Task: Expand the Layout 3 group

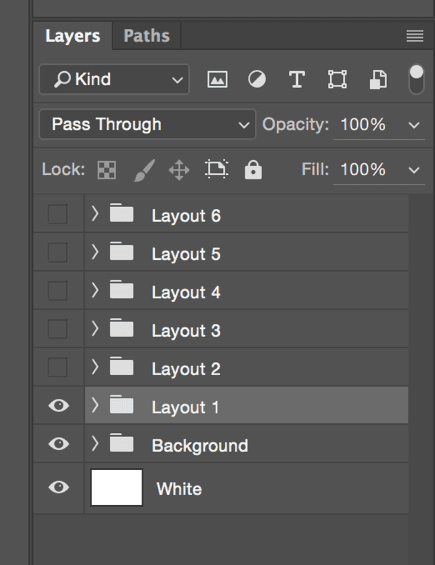Action: (x=95, y=328)
